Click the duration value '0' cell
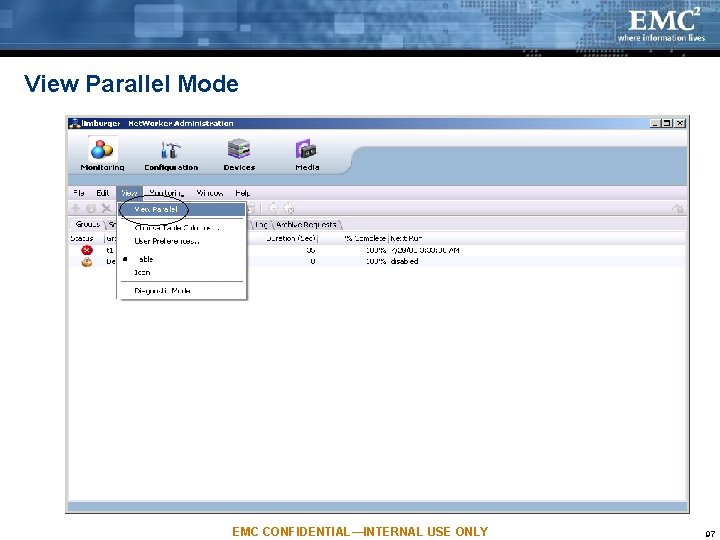The height and width of the screenshot is (540, 720). [313, 262]
